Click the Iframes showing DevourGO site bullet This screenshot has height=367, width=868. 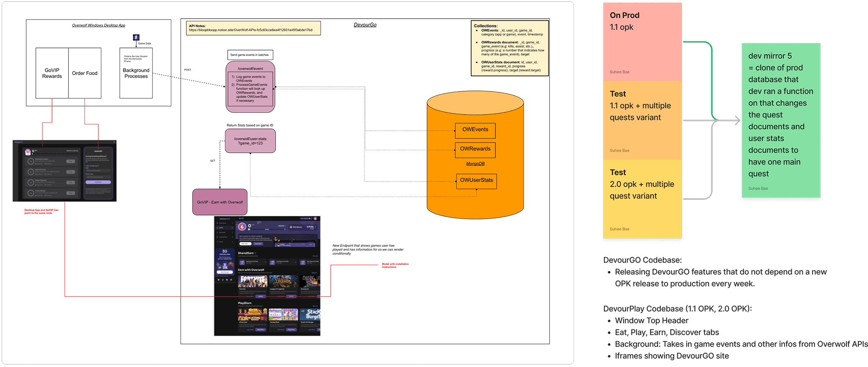click(x=672, y=356)
